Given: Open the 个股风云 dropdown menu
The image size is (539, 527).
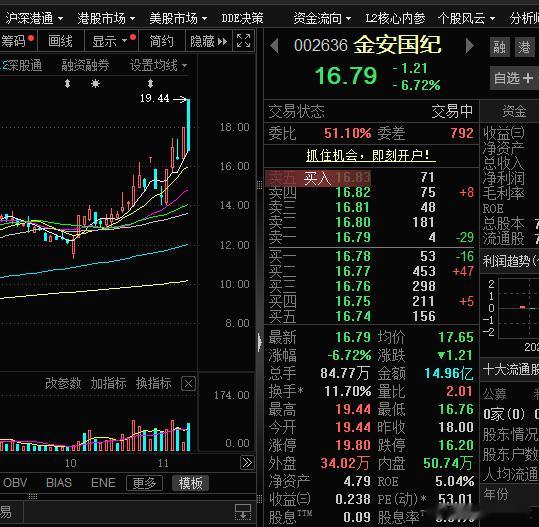Looking at the screenshot, I should tap(466, 18).
